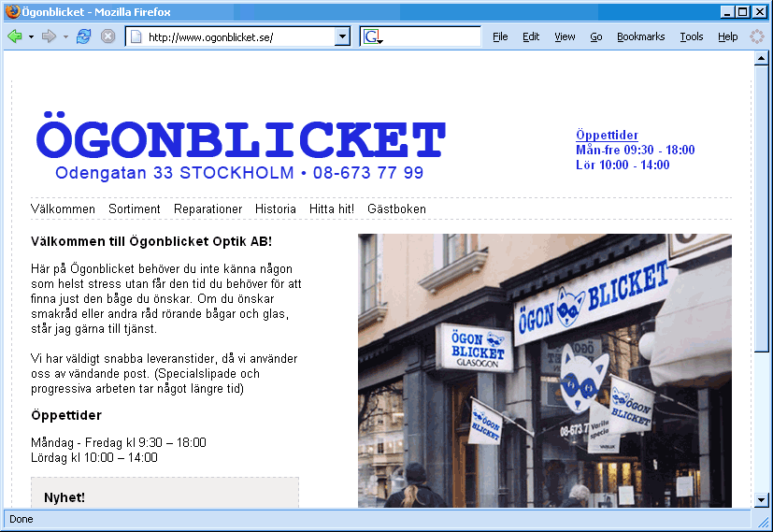
Task: Reload the page with the refresh icon
Action: tap(84, 36)
